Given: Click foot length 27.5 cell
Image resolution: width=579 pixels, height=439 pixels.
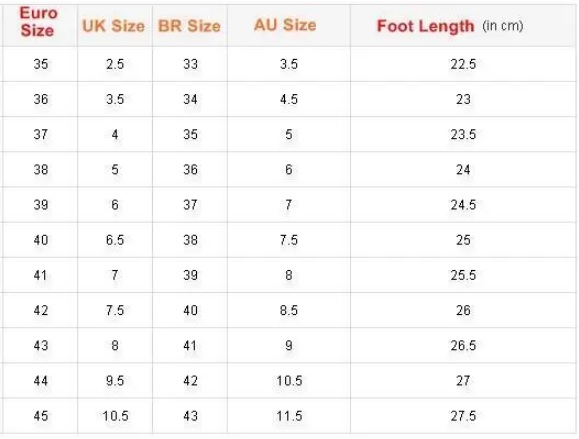Looking at the screenshot, I should (x=463, y=416).
